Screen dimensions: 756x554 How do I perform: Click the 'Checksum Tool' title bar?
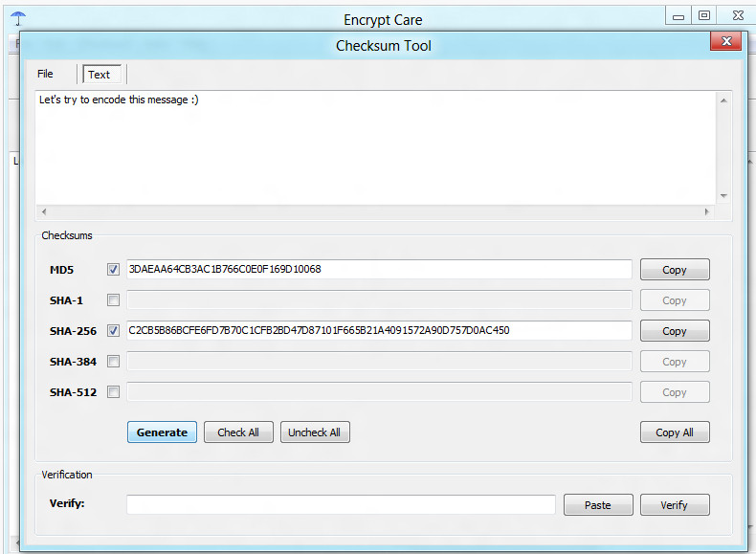[x=384, y=46]
